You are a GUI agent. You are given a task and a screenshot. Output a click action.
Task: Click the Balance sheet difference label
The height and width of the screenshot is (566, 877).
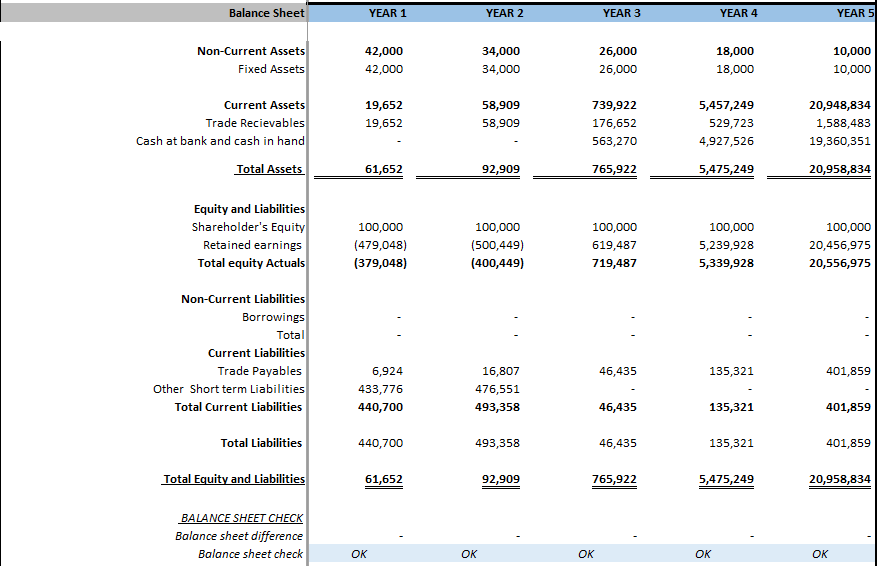point(239,535)
